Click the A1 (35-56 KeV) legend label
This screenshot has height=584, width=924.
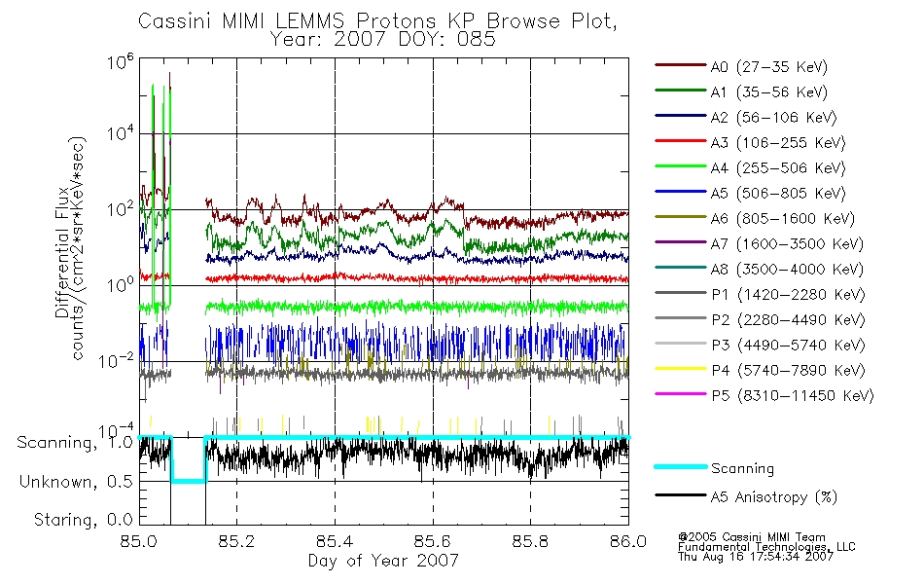click(768, 92)
